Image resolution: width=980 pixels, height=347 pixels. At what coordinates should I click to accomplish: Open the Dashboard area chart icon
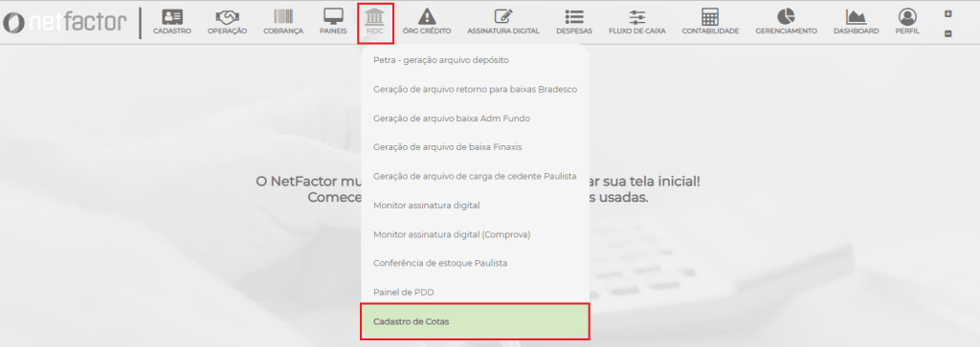(x=856, y=17)
